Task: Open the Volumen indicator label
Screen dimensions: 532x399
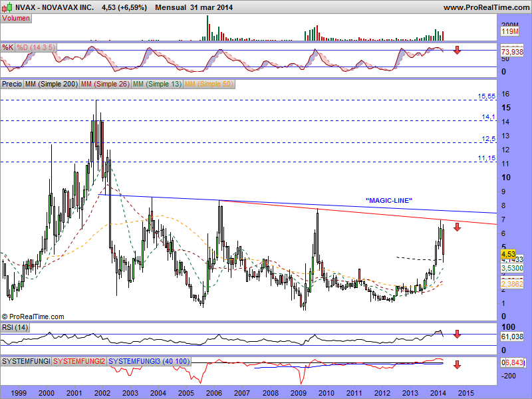Action: (16, 19)
